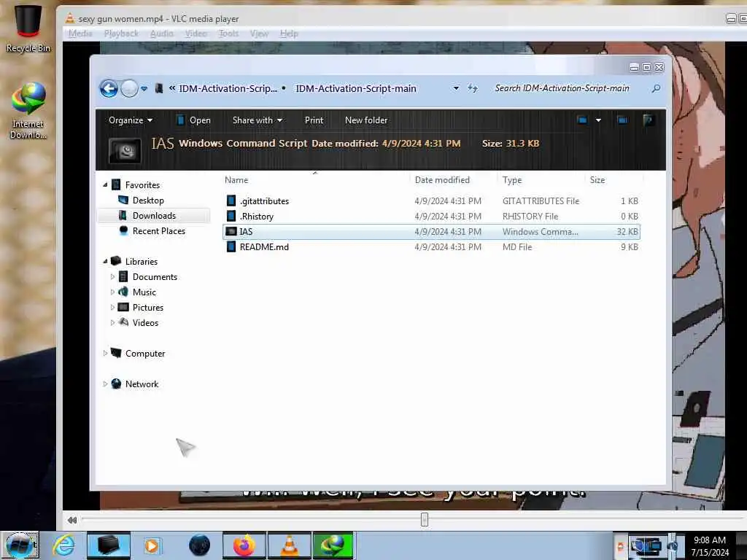Sort by Type column header
Image resolution: width=747 pixels, height=560 pixels.
click(x=512, y=180)
